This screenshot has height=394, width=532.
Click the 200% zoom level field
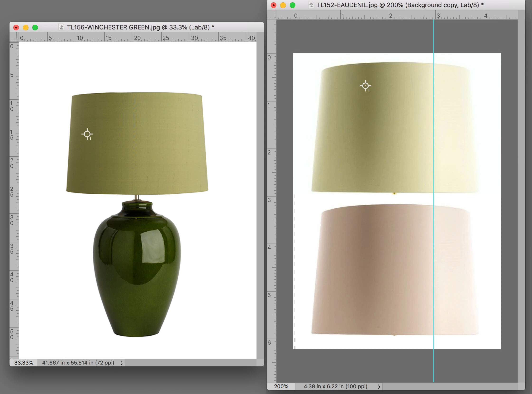[x=281, y=386]
